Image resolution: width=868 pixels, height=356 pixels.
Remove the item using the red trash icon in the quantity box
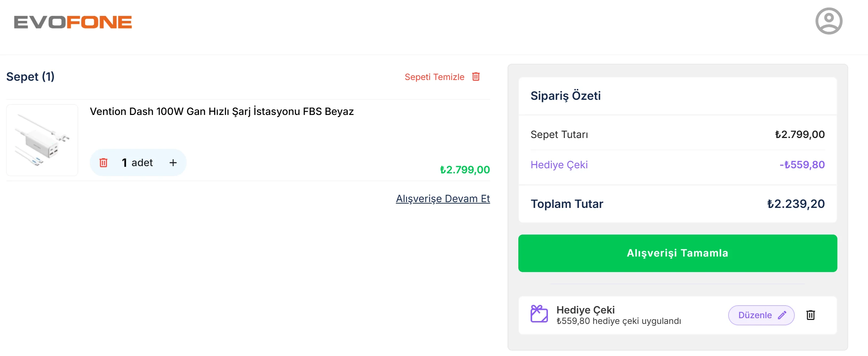pyautogui.click(x=103, y=163)
